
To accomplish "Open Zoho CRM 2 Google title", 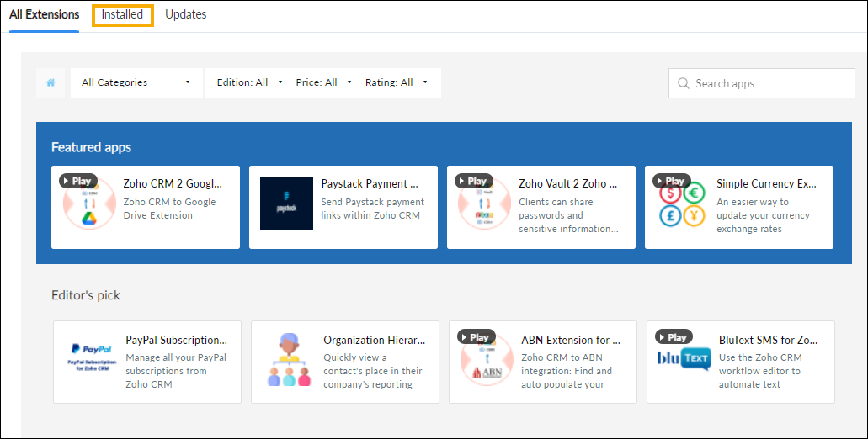I will 172,183.
